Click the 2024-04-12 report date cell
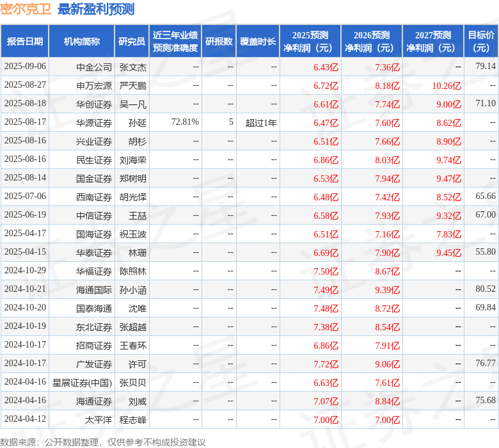499x448 pixels. (25, 419)
